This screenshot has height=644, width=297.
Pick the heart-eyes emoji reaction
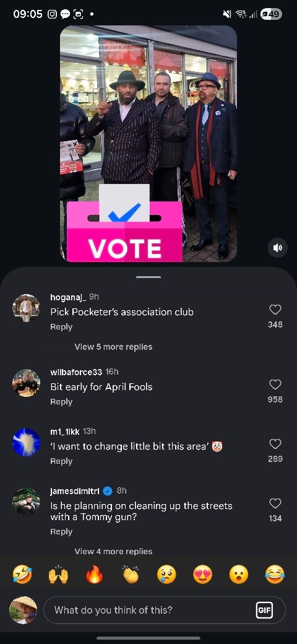click(203, 575)
